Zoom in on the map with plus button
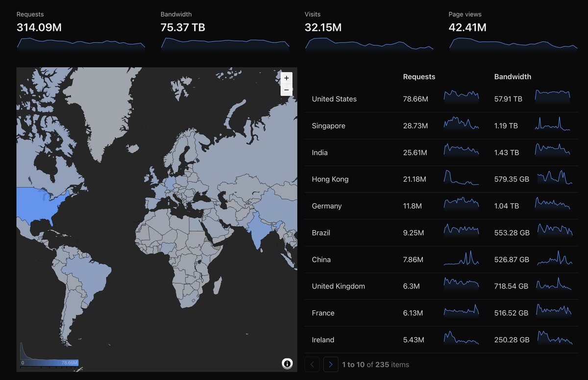Screen dimensions: 588x380 [287, 78]
